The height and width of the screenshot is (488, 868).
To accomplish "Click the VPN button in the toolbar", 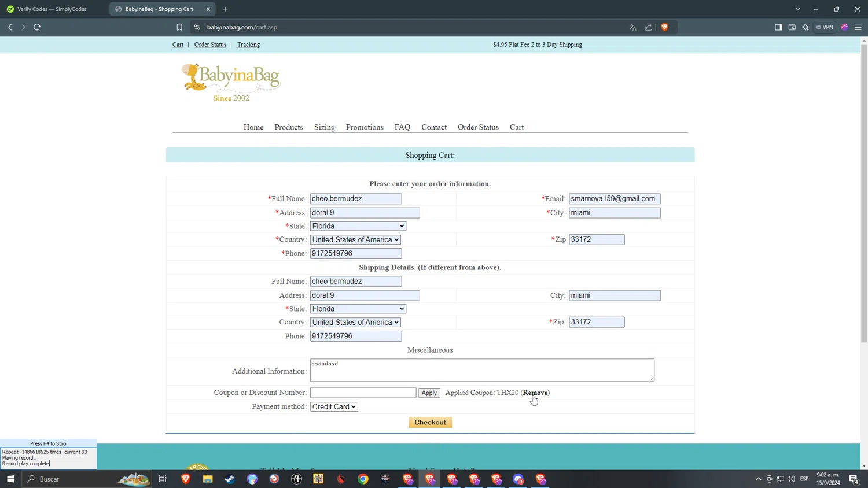I will [825, 27].
